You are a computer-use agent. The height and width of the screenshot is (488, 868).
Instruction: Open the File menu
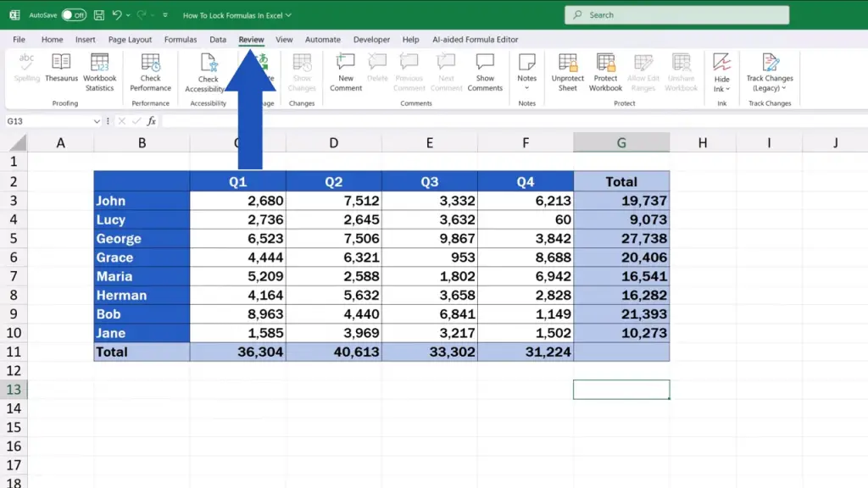click(19, 40)
